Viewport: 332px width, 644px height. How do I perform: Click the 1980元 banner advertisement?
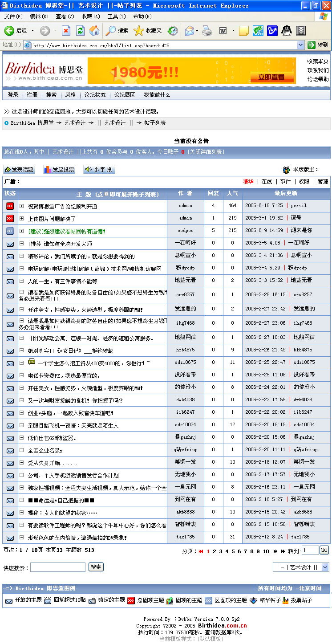[x=192, y=71]
